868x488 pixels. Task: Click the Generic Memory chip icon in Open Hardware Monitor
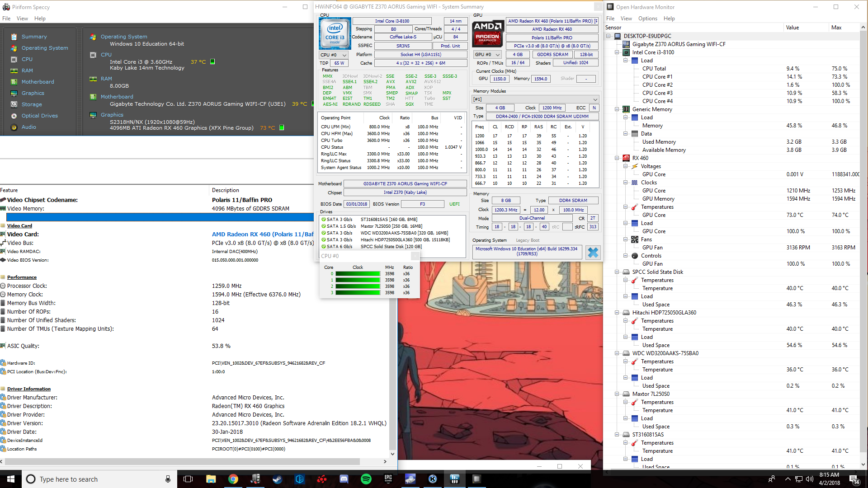(x=626, y=109)
